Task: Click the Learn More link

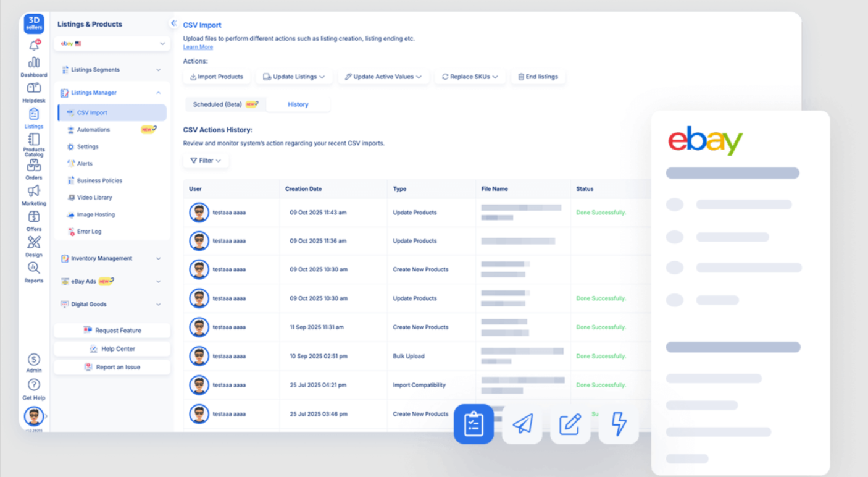Action: pos(198,46)
